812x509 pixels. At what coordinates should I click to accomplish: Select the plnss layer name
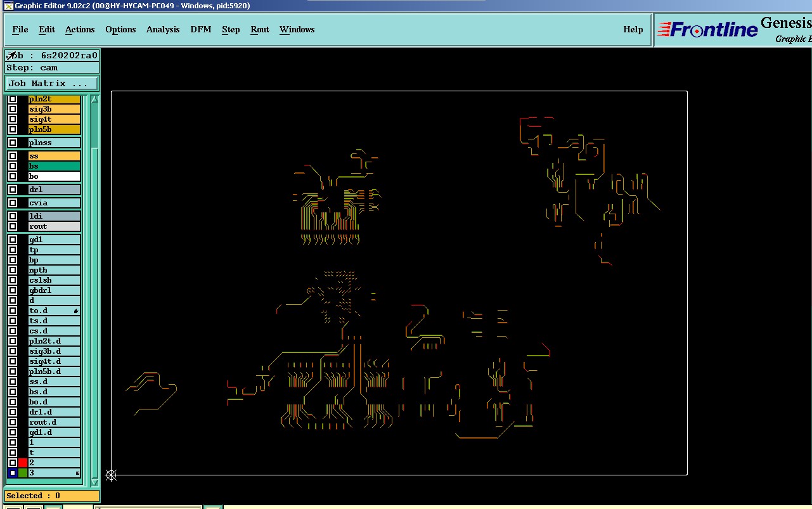point(55,143)
